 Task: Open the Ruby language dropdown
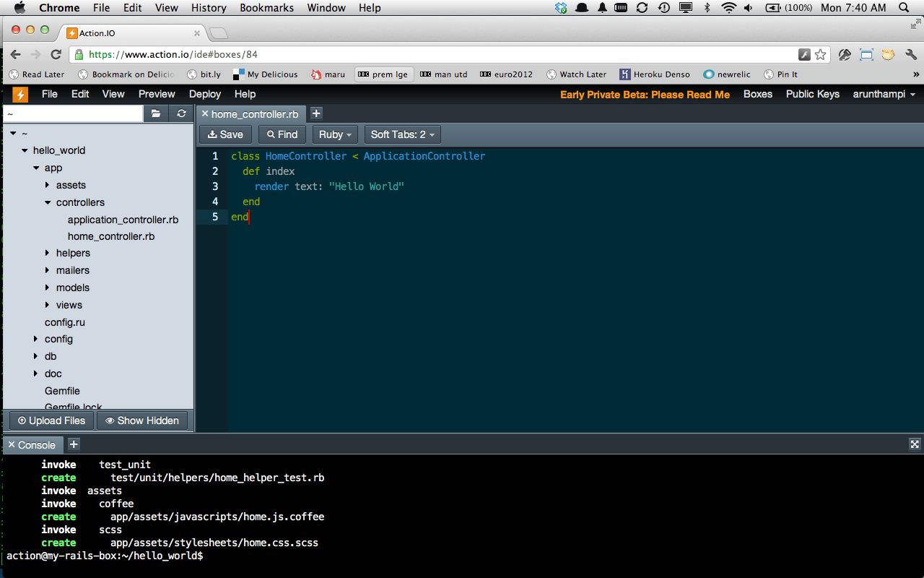click(x=335, y=134)
